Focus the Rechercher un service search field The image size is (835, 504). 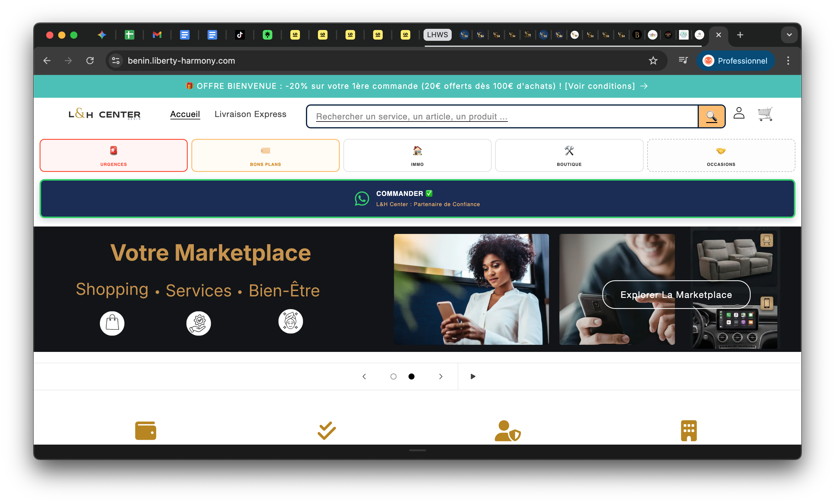click(x=502, y=116)
